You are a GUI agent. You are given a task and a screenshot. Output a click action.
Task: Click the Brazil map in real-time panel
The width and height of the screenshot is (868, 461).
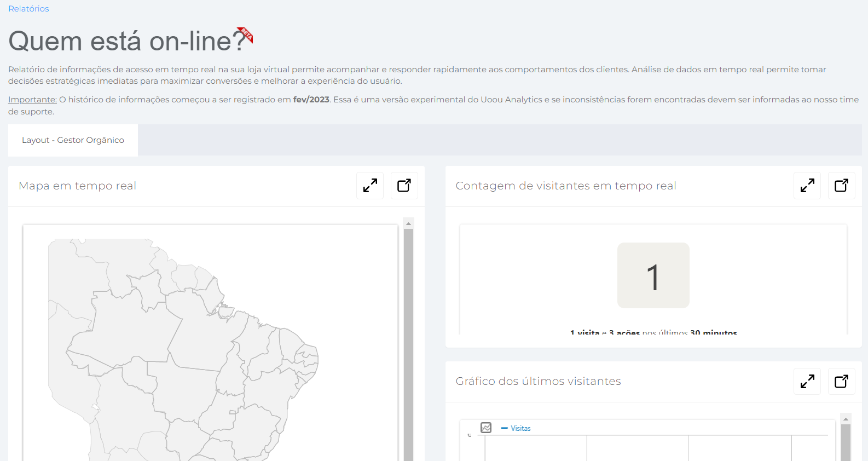tap(183, 349)
